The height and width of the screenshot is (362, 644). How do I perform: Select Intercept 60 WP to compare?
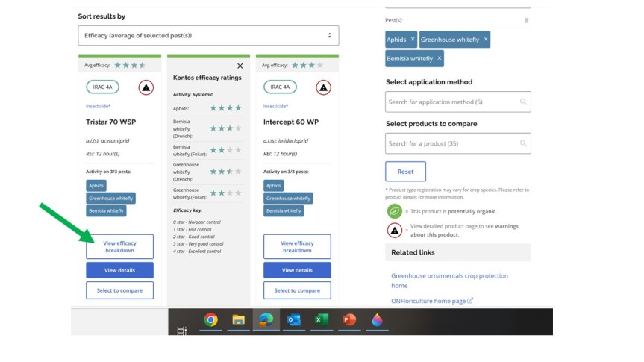297,290
